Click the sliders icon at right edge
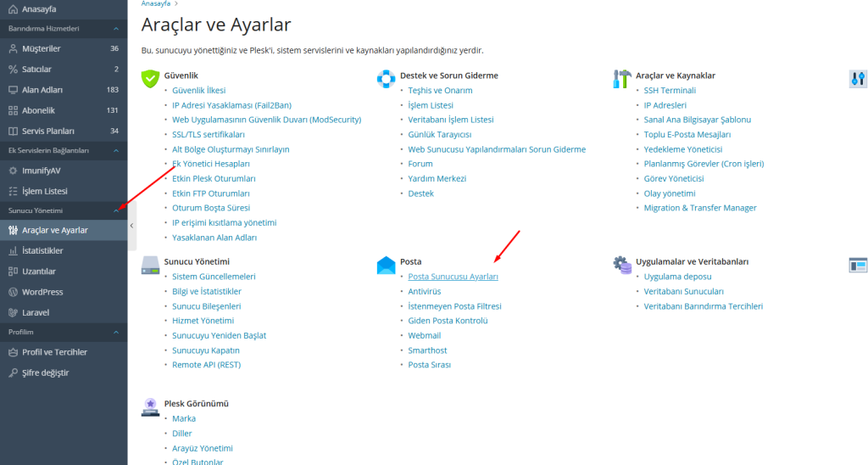Viewport: 868px width, 465px height. (x=858, y=79)
